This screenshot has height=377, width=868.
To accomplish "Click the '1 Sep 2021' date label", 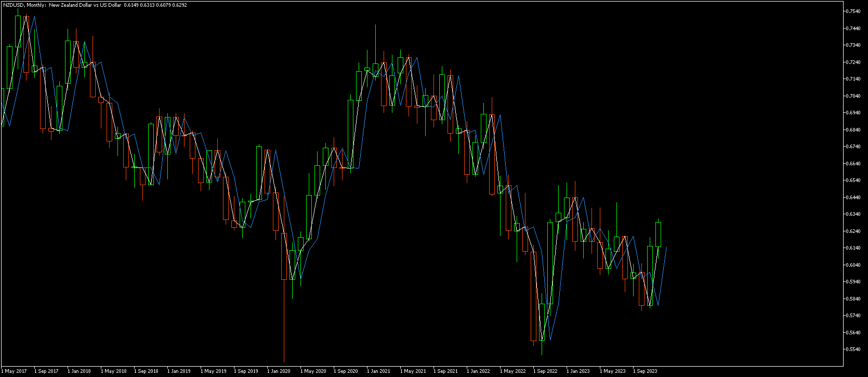I will [446, 371].
